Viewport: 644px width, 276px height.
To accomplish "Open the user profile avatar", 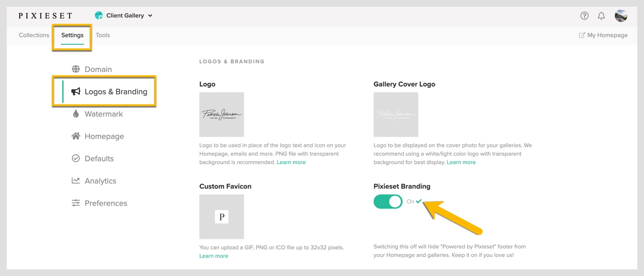I will 621,16.
